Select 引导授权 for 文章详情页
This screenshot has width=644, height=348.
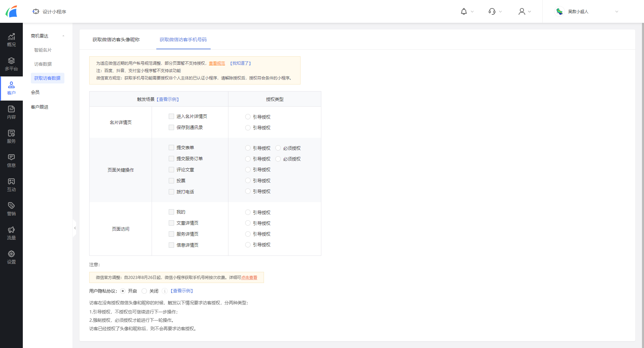click(x=248, y=223)
